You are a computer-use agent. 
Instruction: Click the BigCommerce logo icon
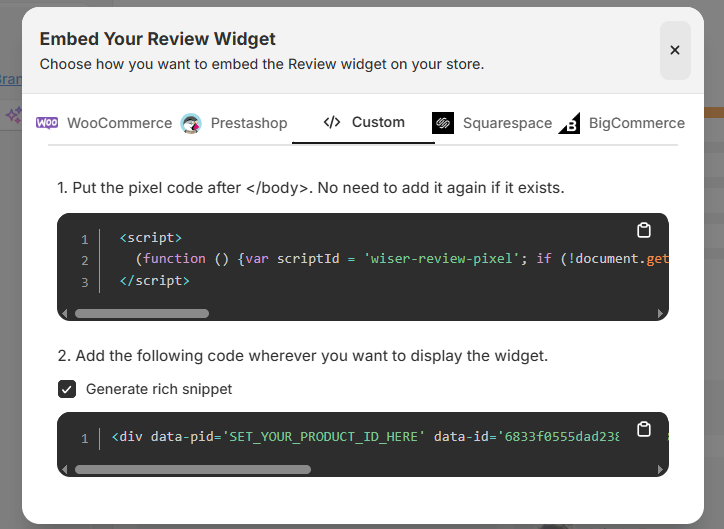point(570,123)
